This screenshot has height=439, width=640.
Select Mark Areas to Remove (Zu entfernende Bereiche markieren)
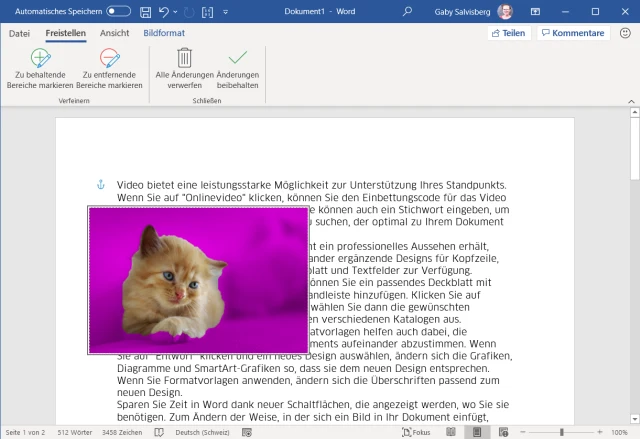(x=108, y=68)
